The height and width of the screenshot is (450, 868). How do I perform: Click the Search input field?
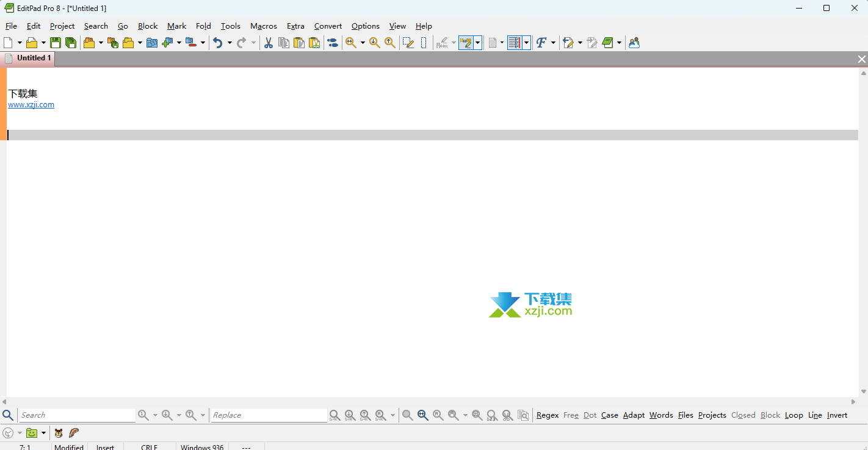pos(77,415)
